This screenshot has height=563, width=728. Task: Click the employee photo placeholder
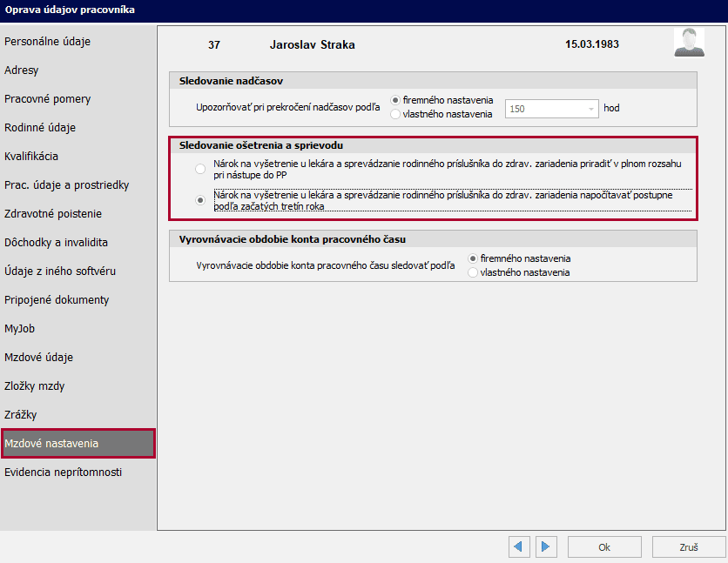point(689,43)
